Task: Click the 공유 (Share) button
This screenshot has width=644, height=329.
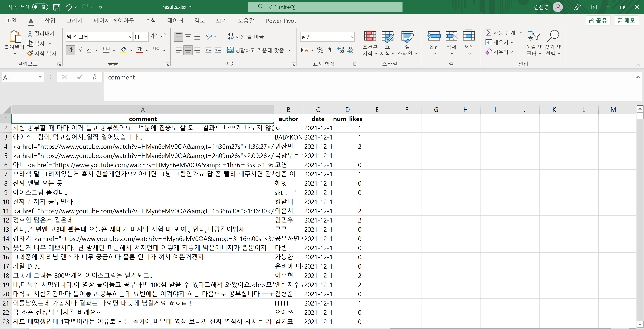Action: tap(598, 20)
